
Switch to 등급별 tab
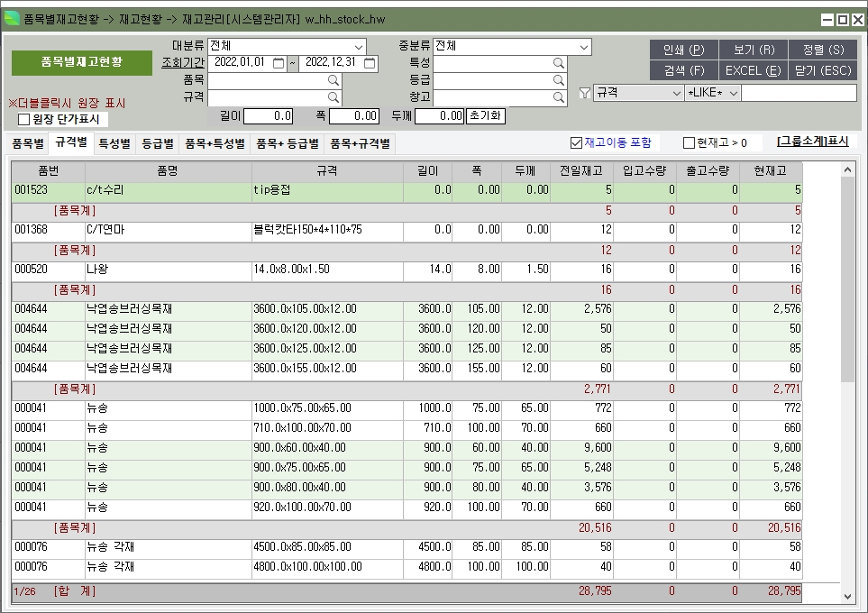click(158, 143)
